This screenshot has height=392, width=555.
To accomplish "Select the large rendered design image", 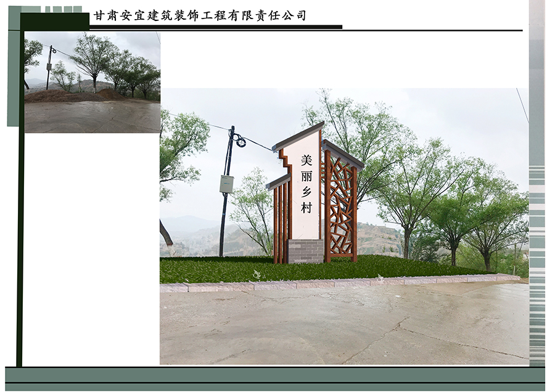I will coord(344,226).
